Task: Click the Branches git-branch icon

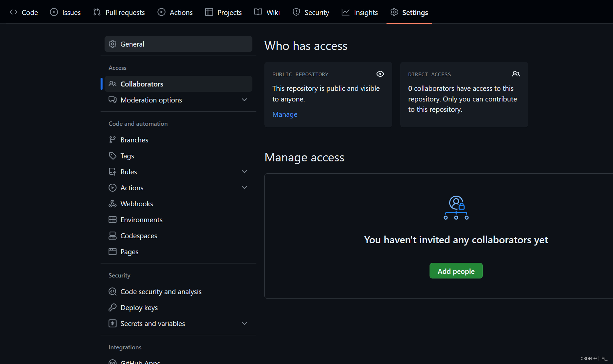Action: pos(113,140)
